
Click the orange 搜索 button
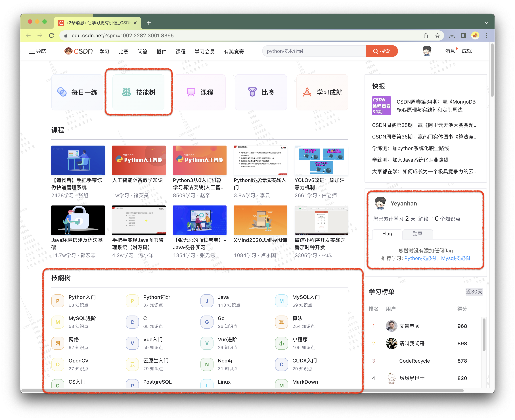point(381,51)
